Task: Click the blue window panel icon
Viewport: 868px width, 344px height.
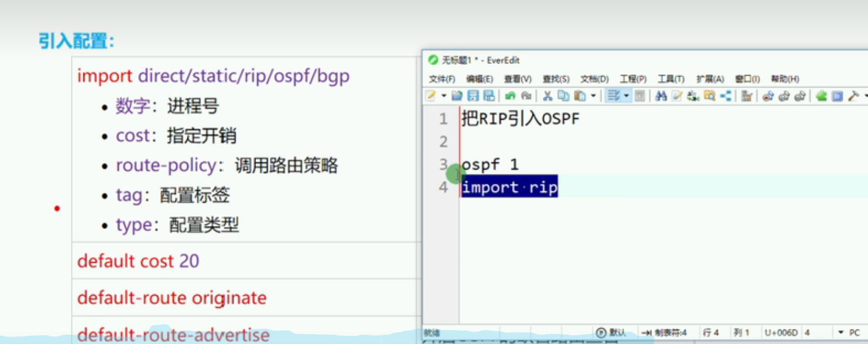Action: pos(837,96)
